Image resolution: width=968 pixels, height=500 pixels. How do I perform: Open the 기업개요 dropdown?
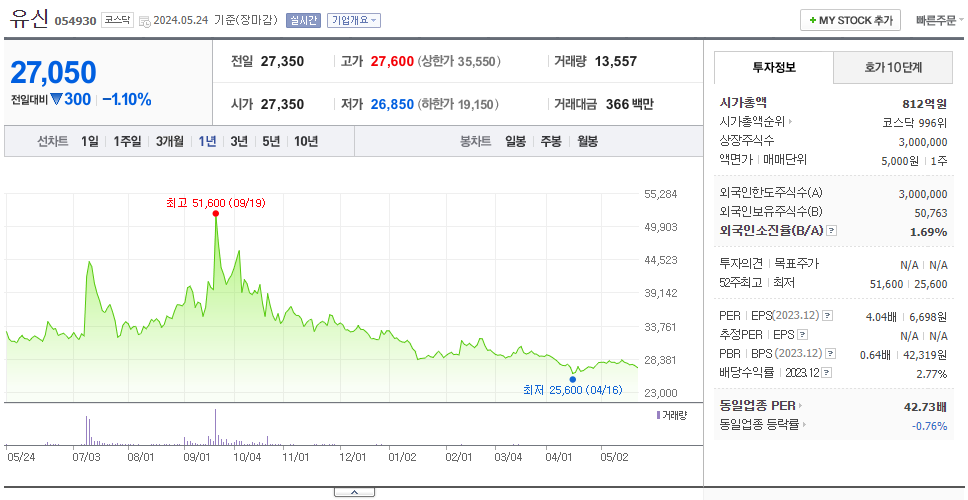(354, 20)
